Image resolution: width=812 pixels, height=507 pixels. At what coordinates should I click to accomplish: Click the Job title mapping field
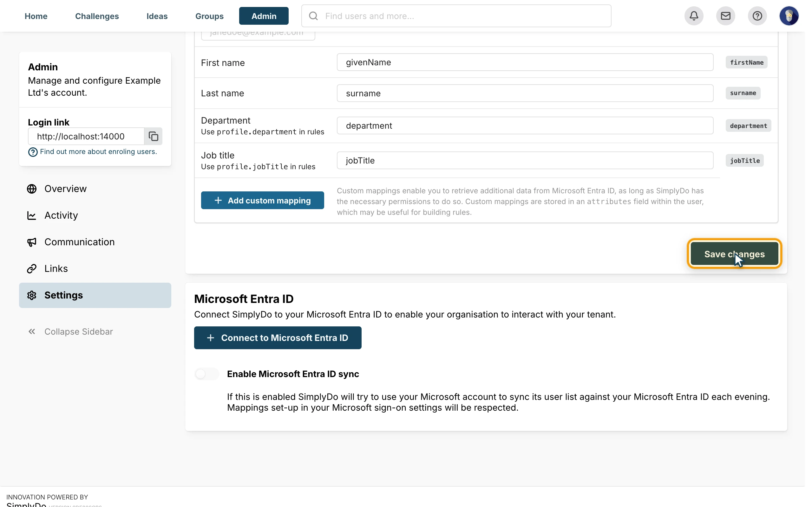525,160
